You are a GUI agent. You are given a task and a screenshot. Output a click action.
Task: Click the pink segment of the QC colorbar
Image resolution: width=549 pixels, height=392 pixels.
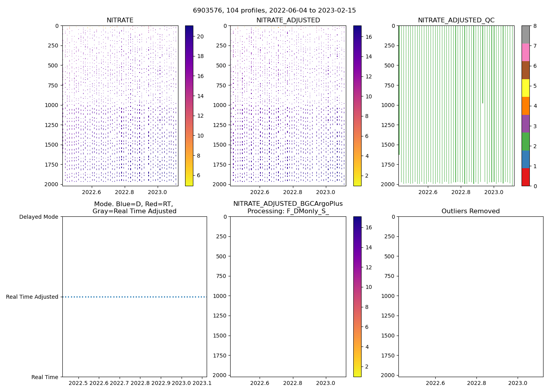point(525,52)
